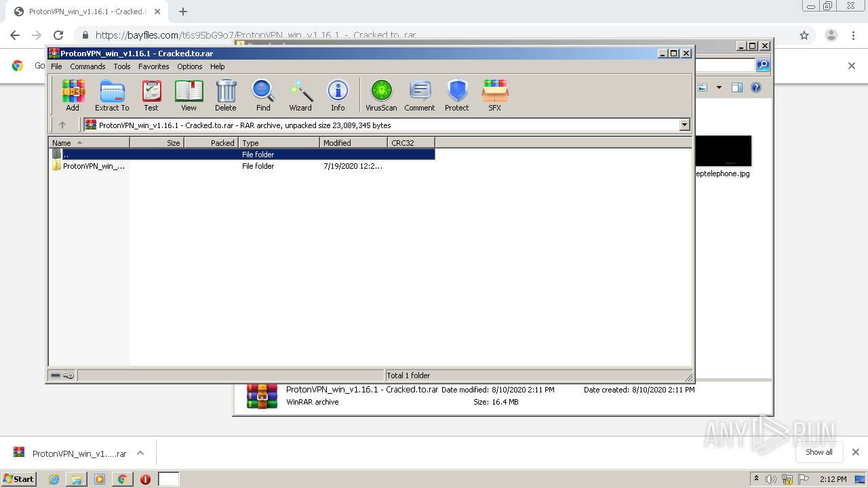Click the Comment toolbar icon
This screenshot has width=868, height=488.
[x=420, y=95]
